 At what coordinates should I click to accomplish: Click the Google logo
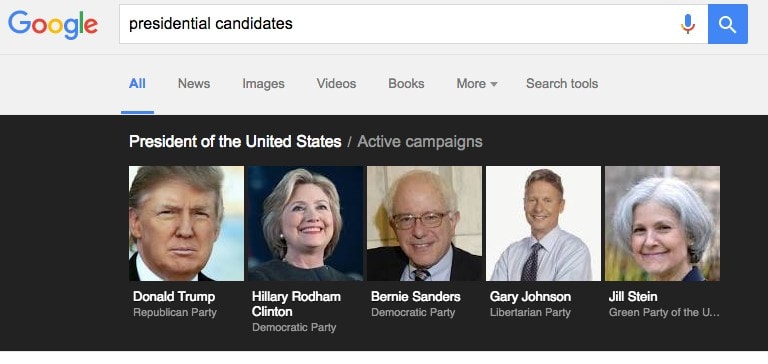[53, 24]
